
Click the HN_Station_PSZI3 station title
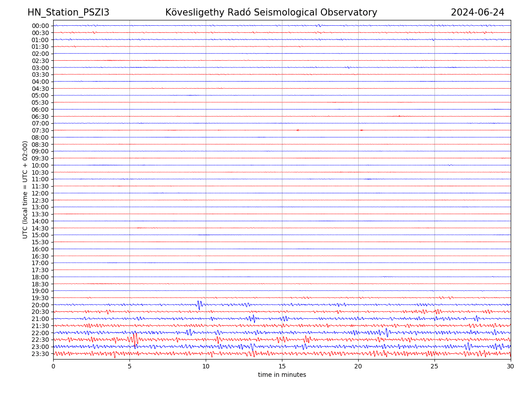tap(68, 12)
